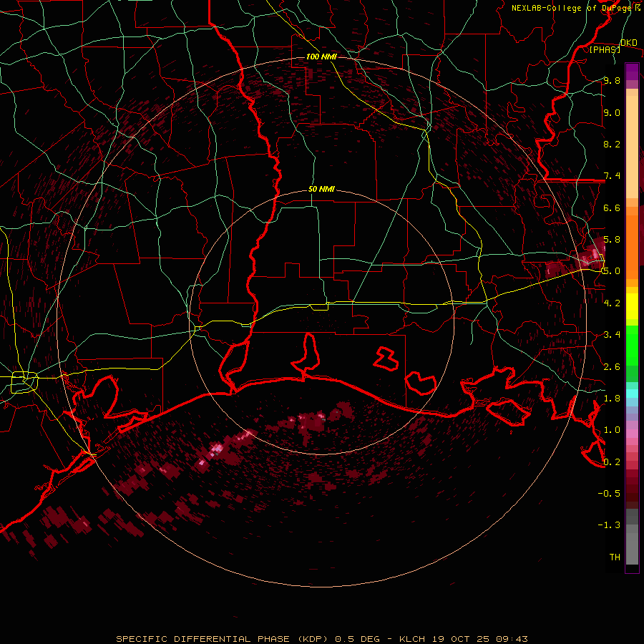Click the TH threshold label on the scale
This screenshot has height=644, width=644.
(615, 557)
